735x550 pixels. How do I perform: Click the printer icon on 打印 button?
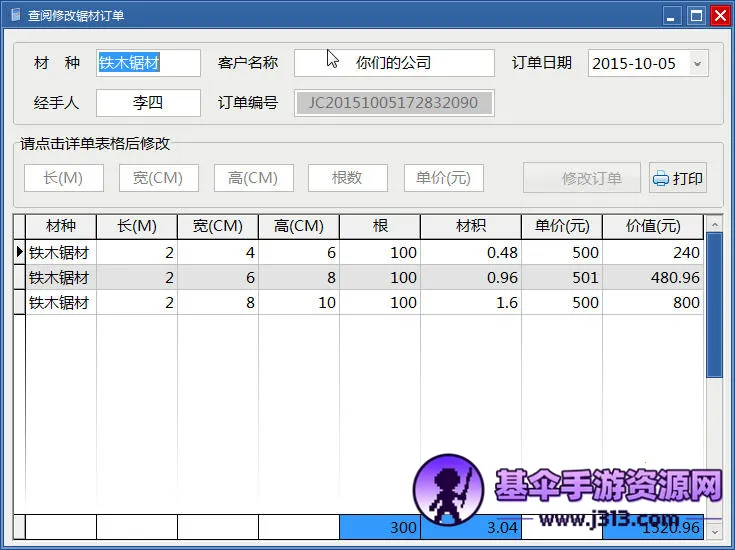(661, 179)
